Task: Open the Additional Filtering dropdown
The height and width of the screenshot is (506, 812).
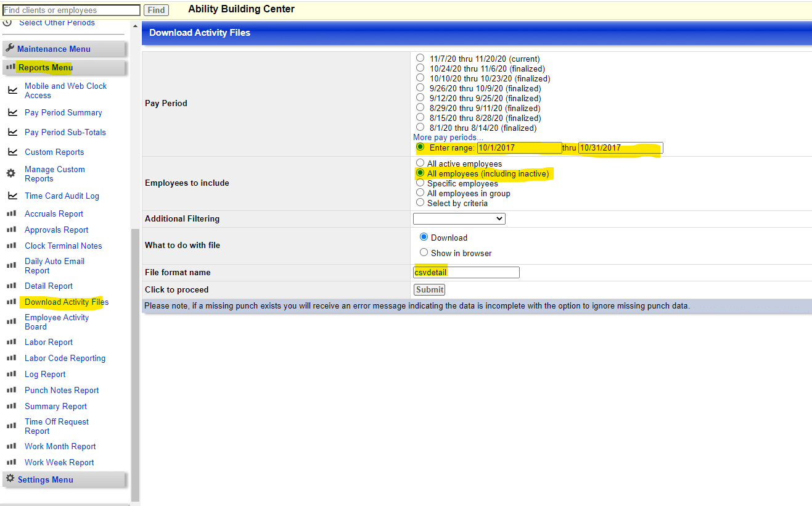Action: coord(459,218)
